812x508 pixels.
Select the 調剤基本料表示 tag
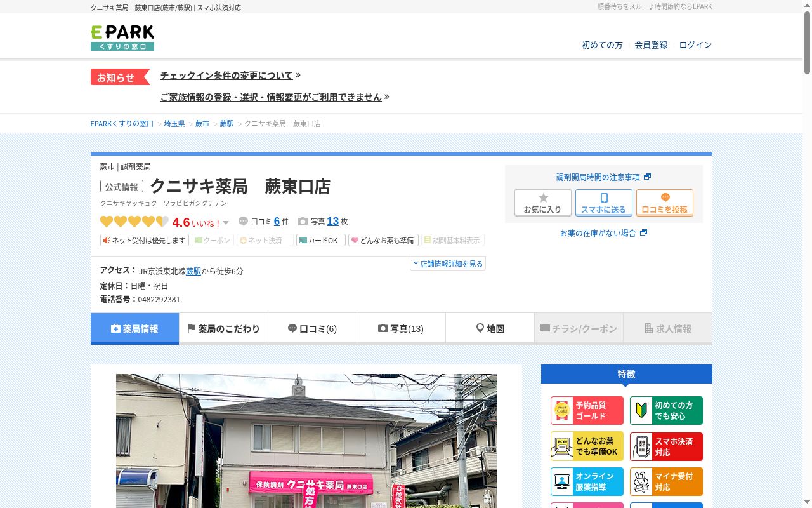tap(453, 241)
